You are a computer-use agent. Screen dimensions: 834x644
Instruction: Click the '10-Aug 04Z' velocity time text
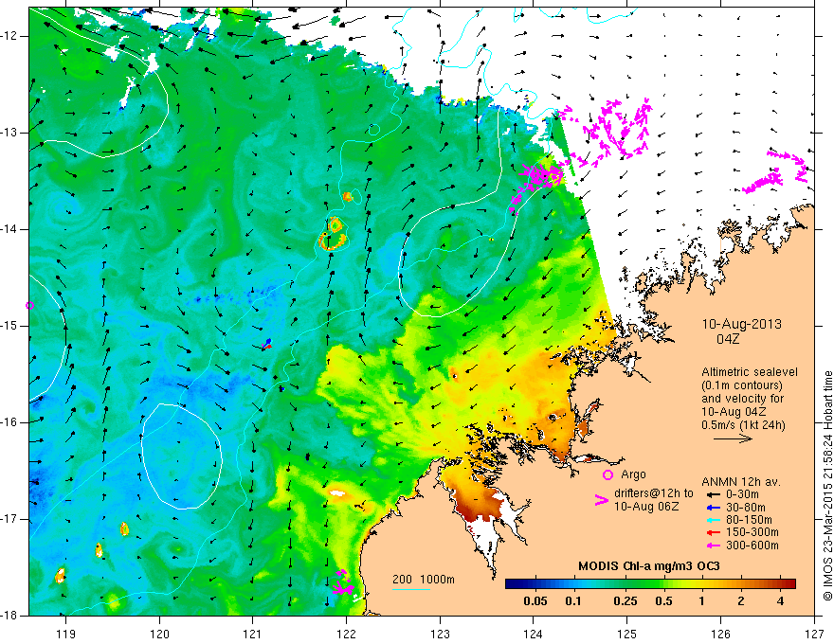coord(734,411)
